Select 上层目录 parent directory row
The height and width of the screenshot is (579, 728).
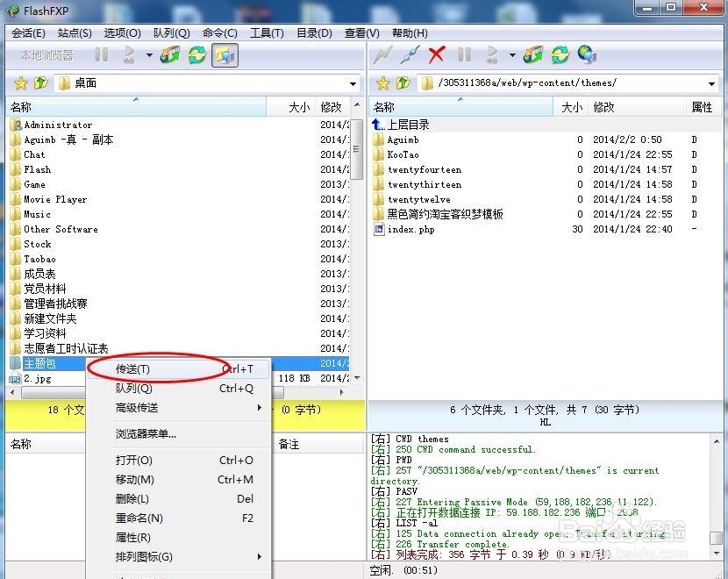pos(545,125)
